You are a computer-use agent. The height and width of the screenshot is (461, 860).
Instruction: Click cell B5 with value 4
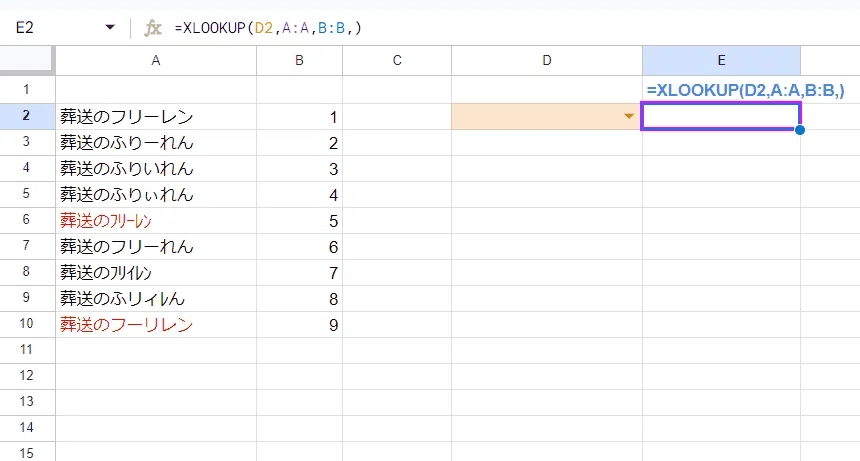click(x=299, y=195)
